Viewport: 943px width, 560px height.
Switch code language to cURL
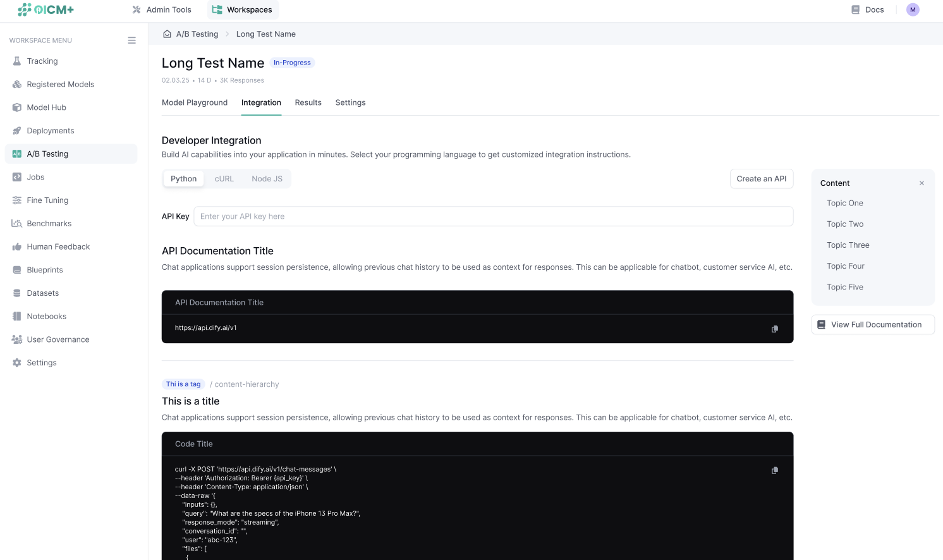224,179
